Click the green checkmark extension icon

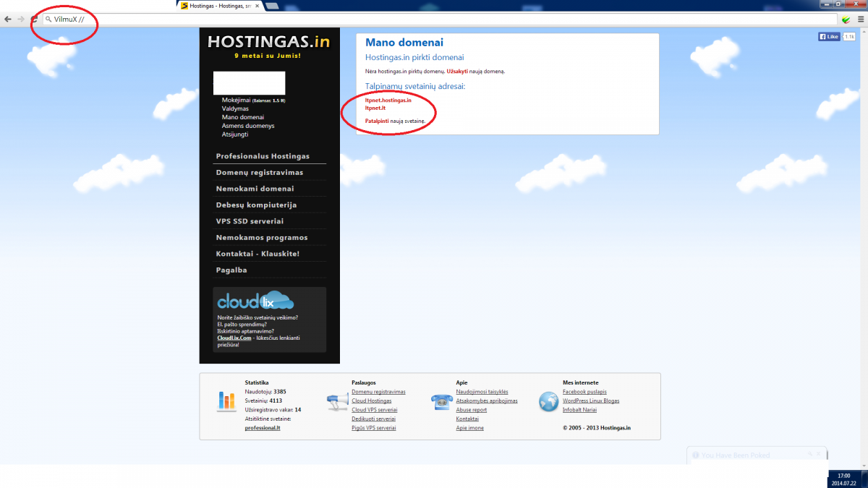click(x=846, y=20)
